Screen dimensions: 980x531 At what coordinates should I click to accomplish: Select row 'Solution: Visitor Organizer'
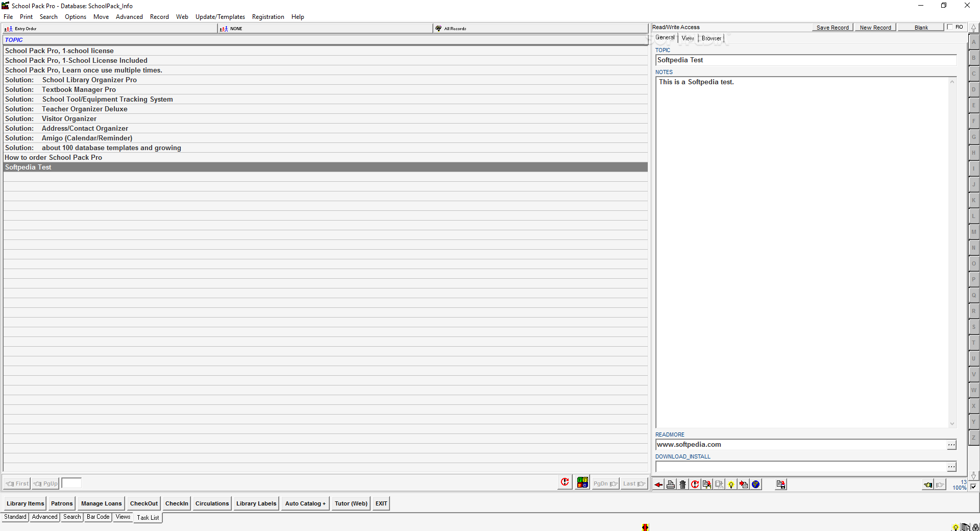[x=325, y=119]
